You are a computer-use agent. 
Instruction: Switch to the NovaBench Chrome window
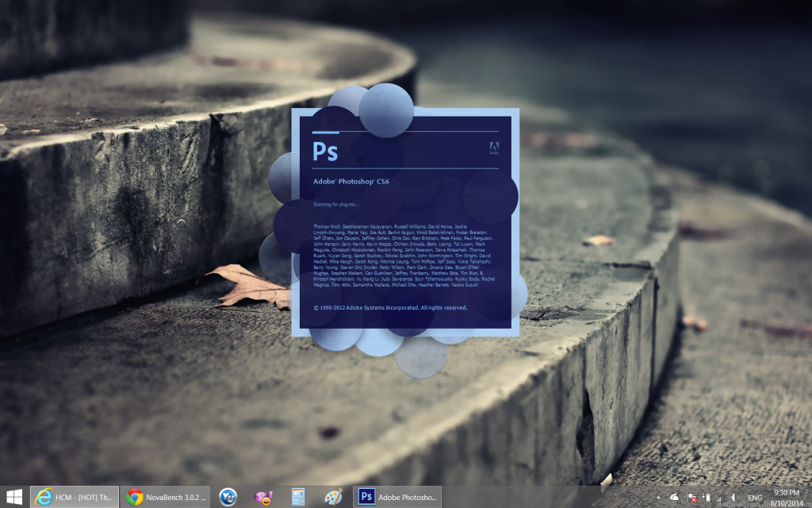[x=165, y=497]
